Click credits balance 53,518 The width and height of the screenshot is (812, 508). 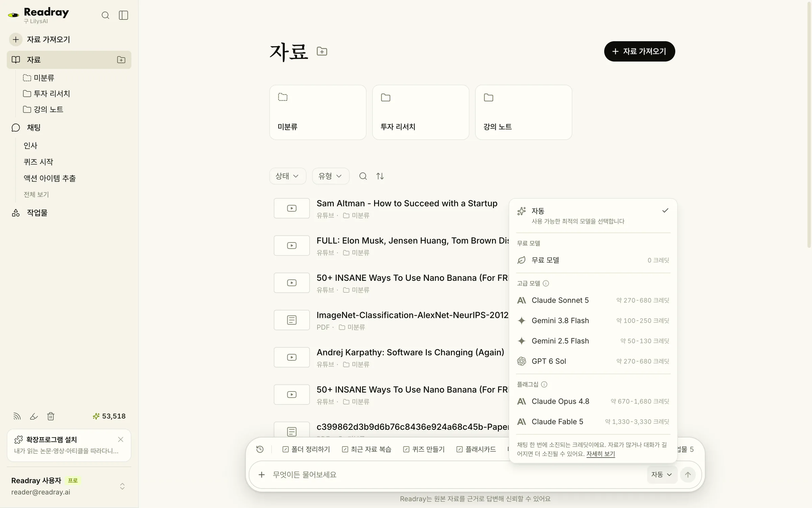coord(109,416)
